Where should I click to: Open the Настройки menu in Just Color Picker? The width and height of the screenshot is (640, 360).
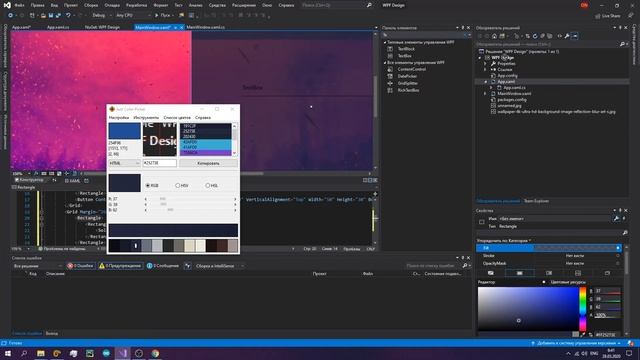[x=119, y=118]
